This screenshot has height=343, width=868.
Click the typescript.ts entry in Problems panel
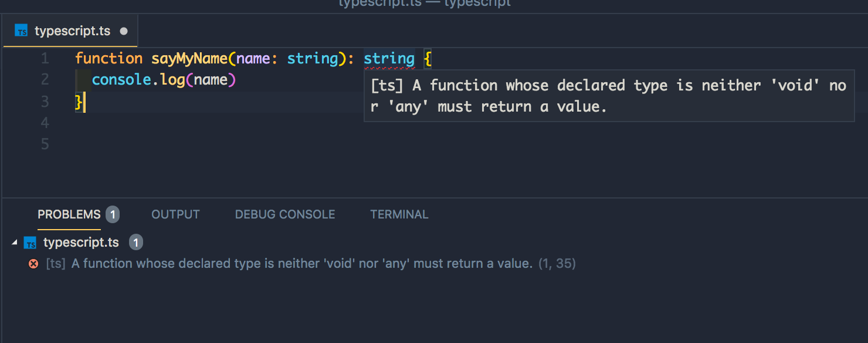click(81, 243)
